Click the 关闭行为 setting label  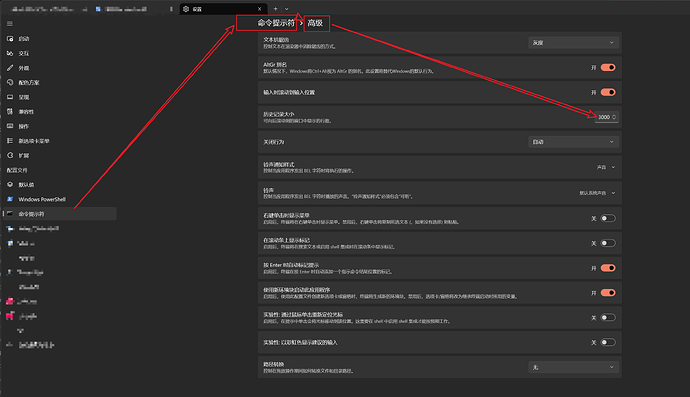[274, 142]
